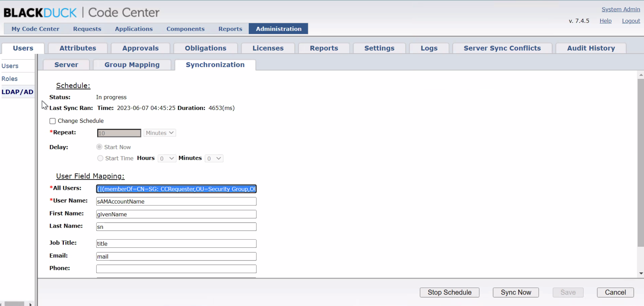Screen dimensions: 644x306
Task: Click the Last Name mapping field
Action: [x=176, y=226]
